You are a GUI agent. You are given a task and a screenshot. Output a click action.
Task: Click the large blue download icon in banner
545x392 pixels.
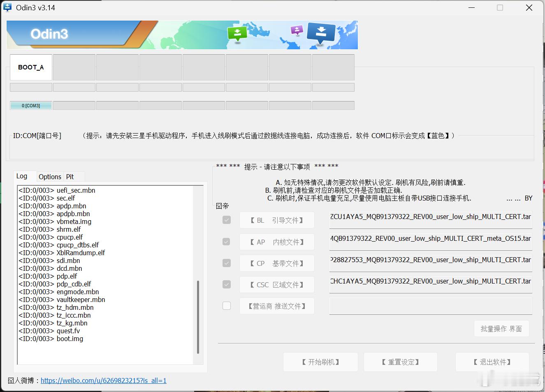[321, 33]
